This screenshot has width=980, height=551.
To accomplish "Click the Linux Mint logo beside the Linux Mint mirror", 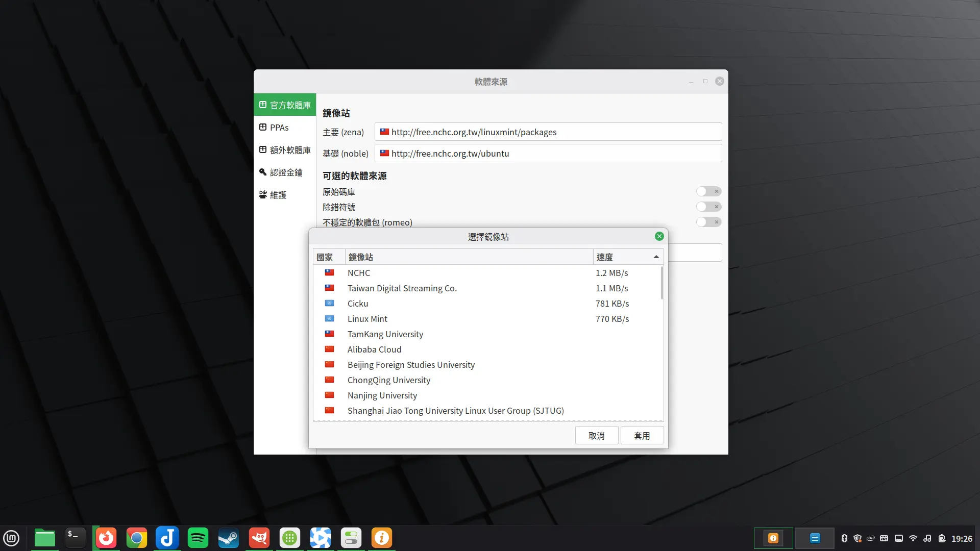I will [330, 318].
